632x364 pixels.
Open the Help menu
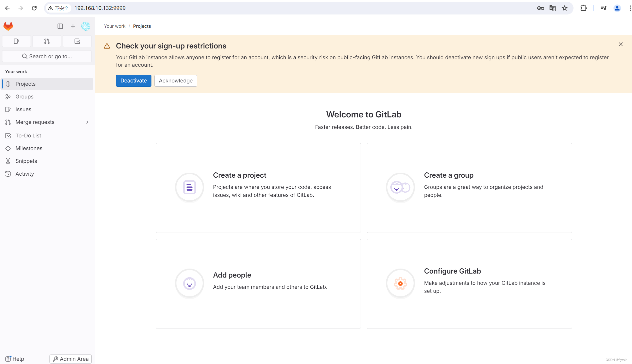pos(14,359)
